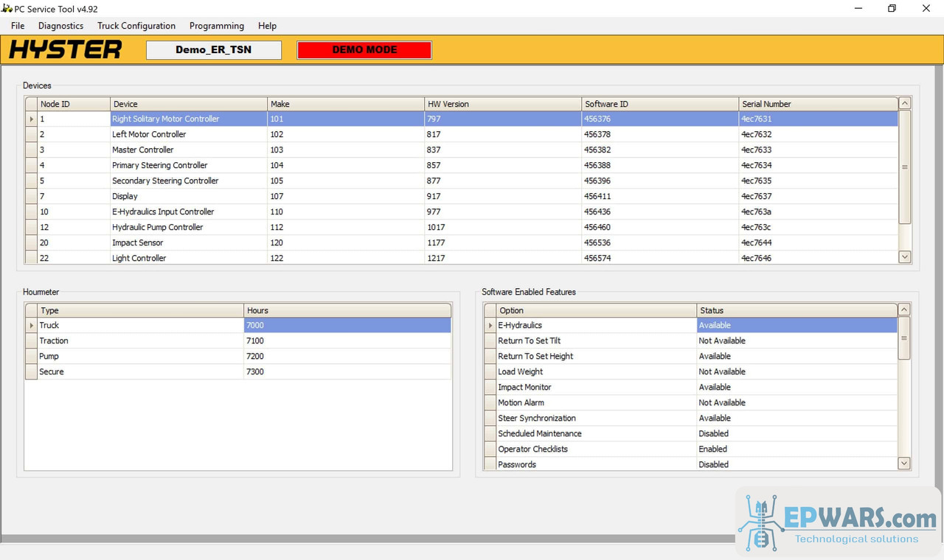
Task: Open the Truck Configuration menu
Action: 136,26
